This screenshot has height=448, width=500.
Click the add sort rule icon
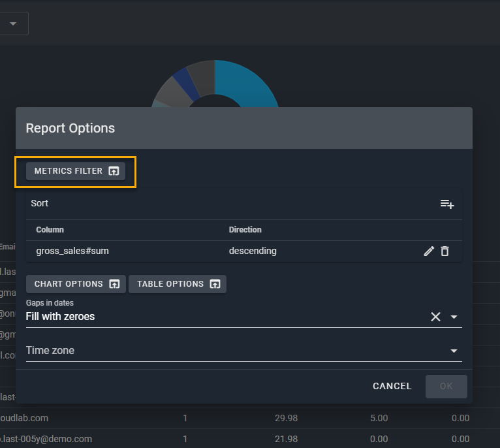coord(447,204)
